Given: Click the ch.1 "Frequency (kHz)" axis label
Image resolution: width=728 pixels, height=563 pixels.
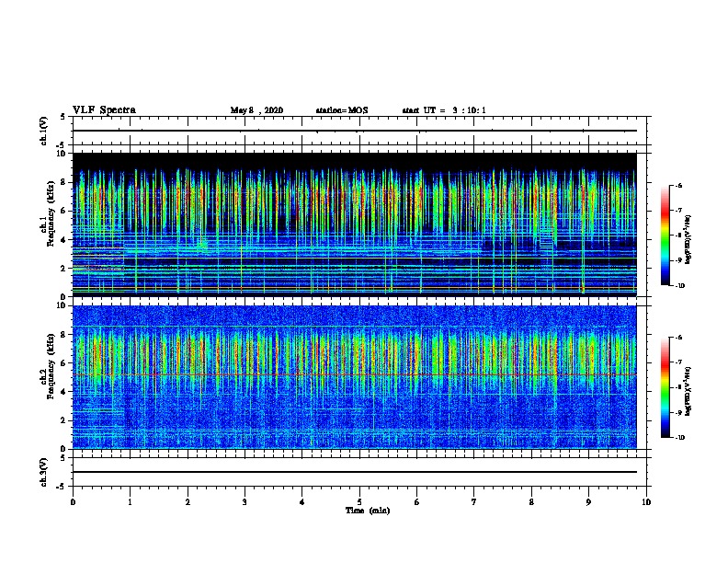Looking at the screenshot, I should (x=51, y=214).
